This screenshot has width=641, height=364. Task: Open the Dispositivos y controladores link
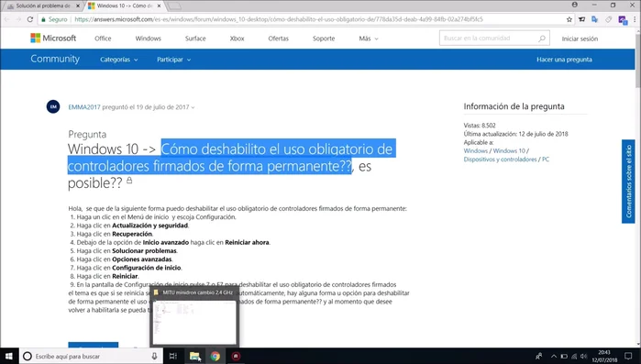pyautogui.click(x=500, y=160)
